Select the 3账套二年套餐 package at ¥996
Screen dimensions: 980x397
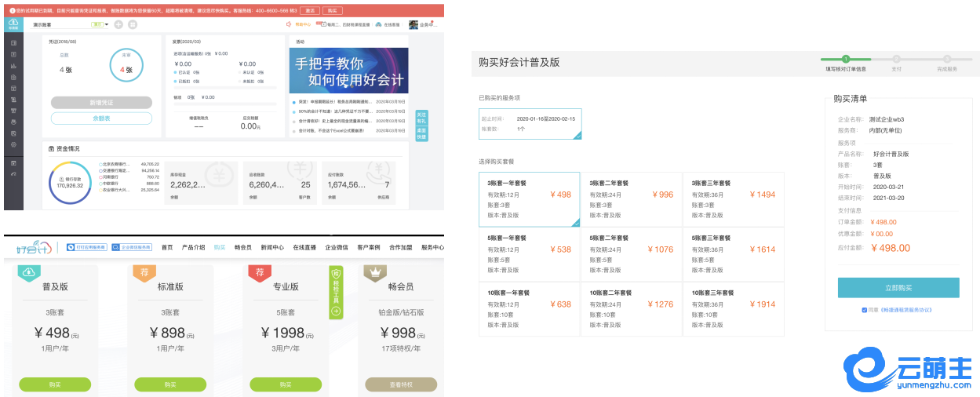(x=631, y=199)
